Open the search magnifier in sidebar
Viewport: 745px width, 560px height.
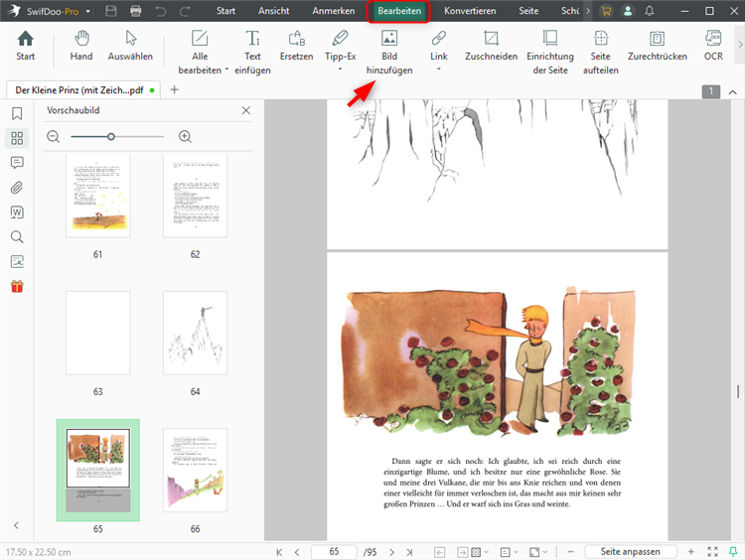tap(17, 237)
